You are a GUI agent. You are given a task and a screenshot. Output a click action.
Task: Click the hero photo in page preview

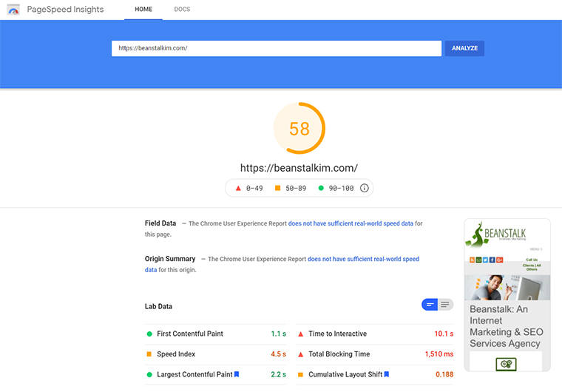(x=507, y=287)
